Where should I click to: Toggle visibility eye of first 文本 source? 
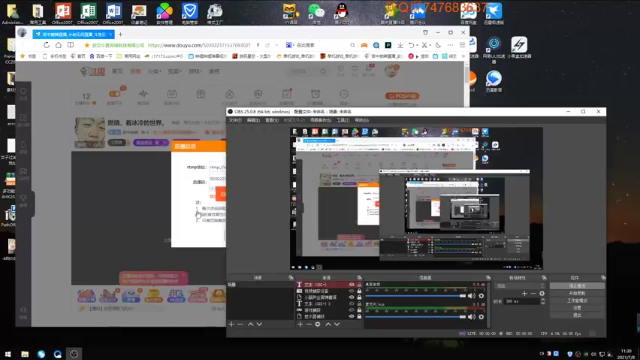click(x=351, y=284)
